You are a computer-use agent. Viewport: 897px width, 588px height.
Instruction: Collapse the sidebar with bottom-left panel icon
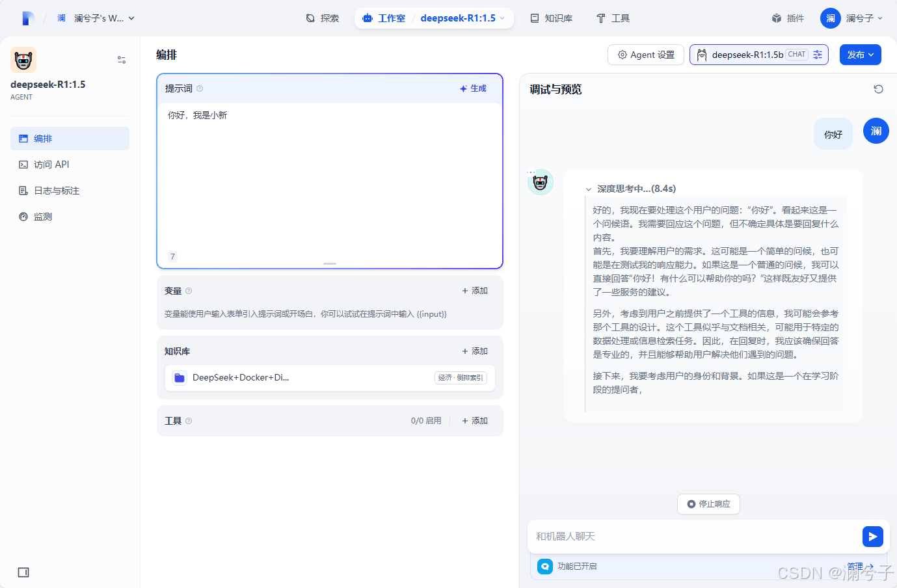pyautogui.click(x=23, y=572)
